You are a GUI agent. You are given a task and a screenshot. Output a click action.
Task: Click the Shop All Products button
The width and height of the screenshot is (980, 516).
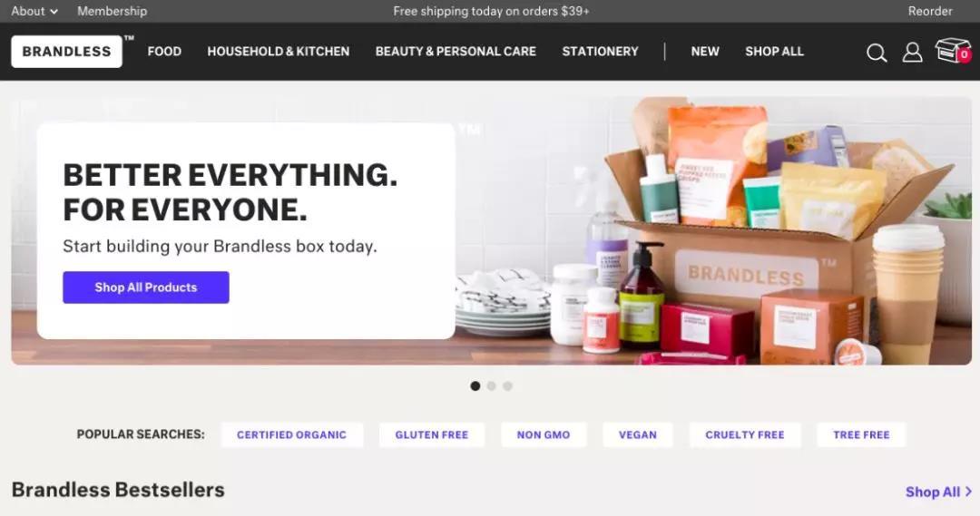(145, 287)
